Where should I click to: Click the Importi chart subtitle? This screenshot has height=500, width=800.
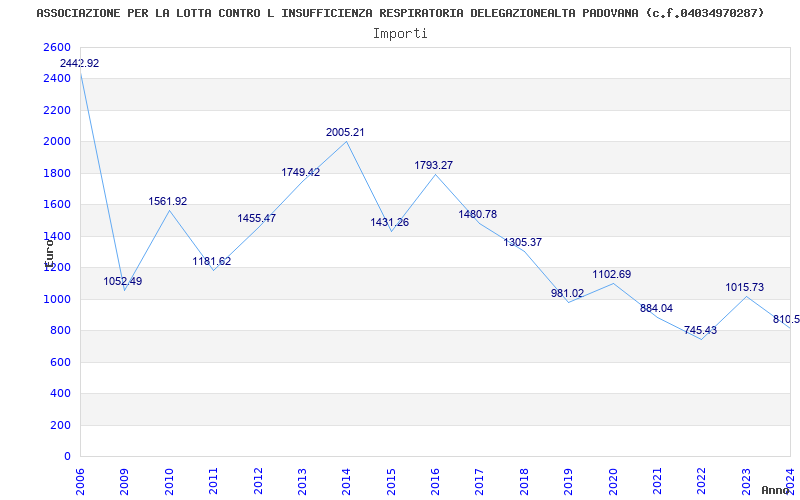[x=400, y=34]
